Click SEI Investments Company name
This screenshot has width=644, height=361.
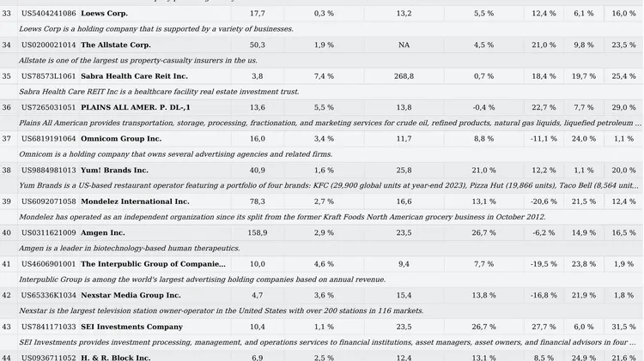tap(132, 327)
